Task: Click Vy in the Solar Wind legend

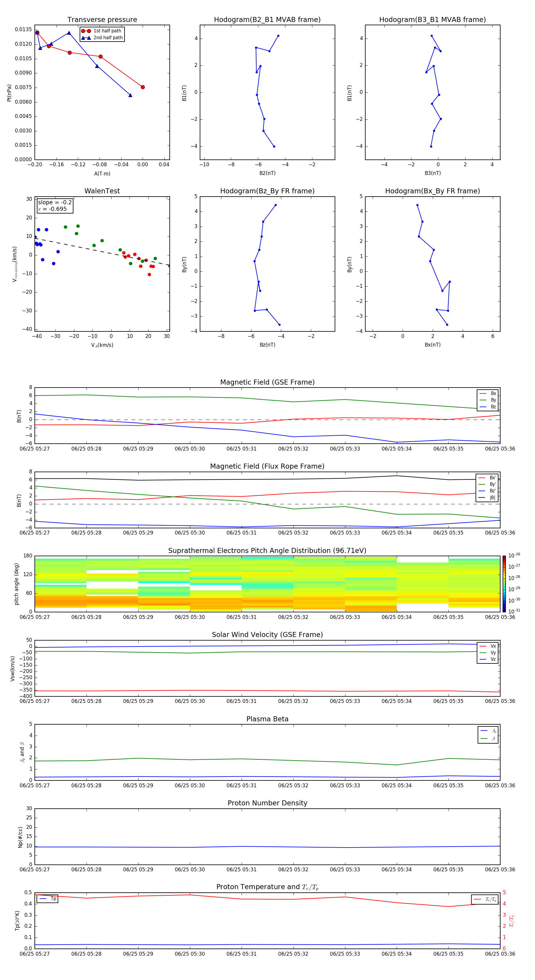Action: [488, 652]
